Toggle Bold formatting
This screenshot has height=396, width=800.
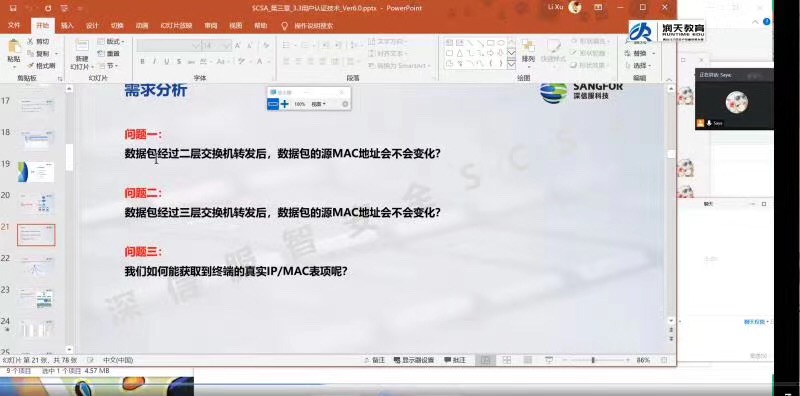142,62
